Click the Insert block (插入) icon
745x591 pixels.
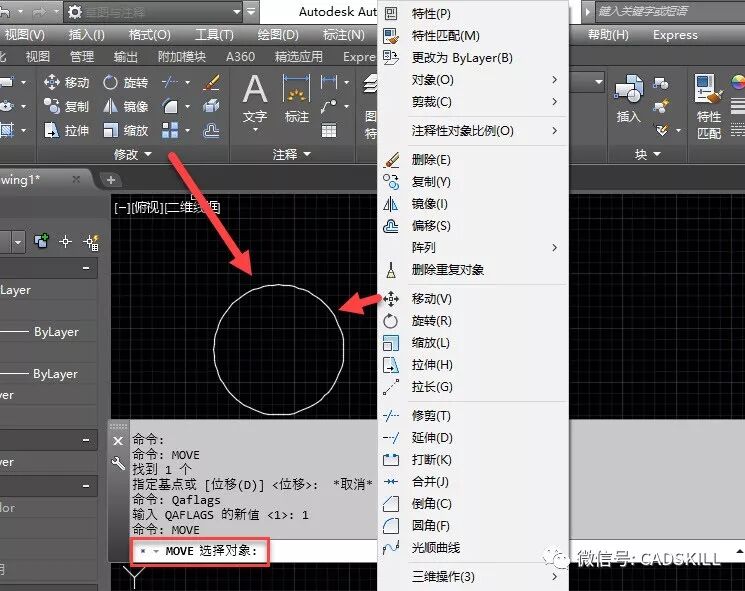point(629,90)
